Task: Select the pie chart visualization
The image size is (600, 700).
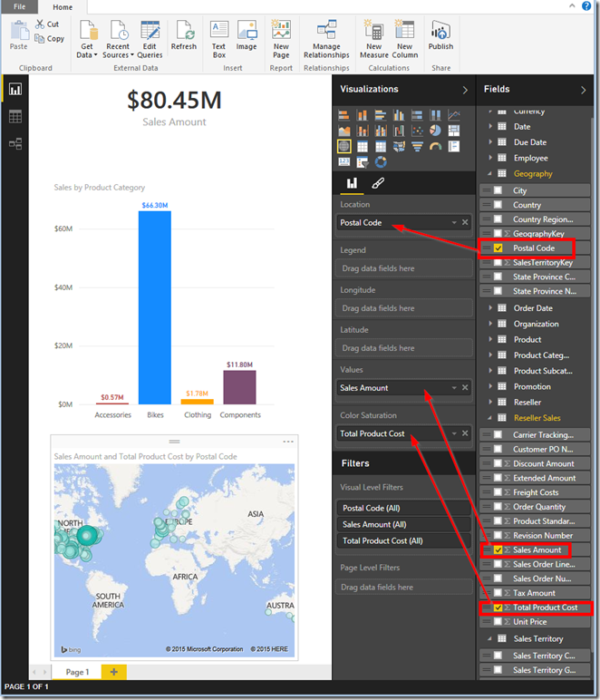Action: click(x=435, y=131)
